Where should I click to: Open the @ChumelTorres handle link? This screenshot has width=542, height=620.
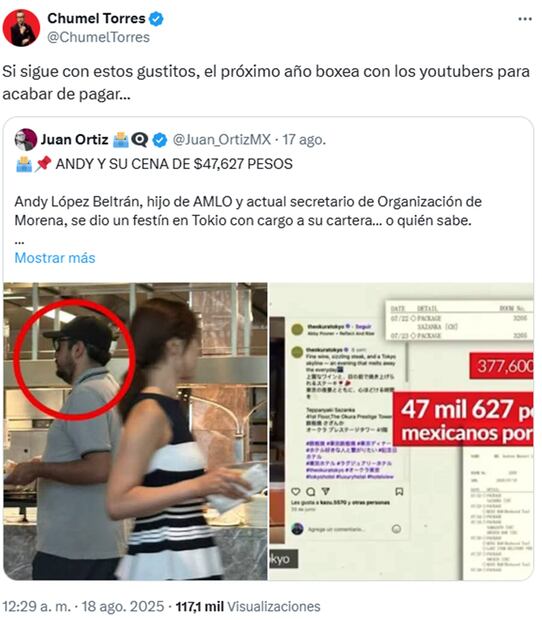[98, 37]
